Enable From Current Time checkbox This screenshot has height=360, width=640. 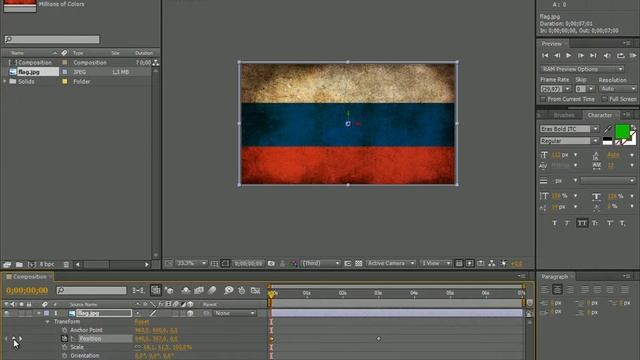tap(543, 99)
